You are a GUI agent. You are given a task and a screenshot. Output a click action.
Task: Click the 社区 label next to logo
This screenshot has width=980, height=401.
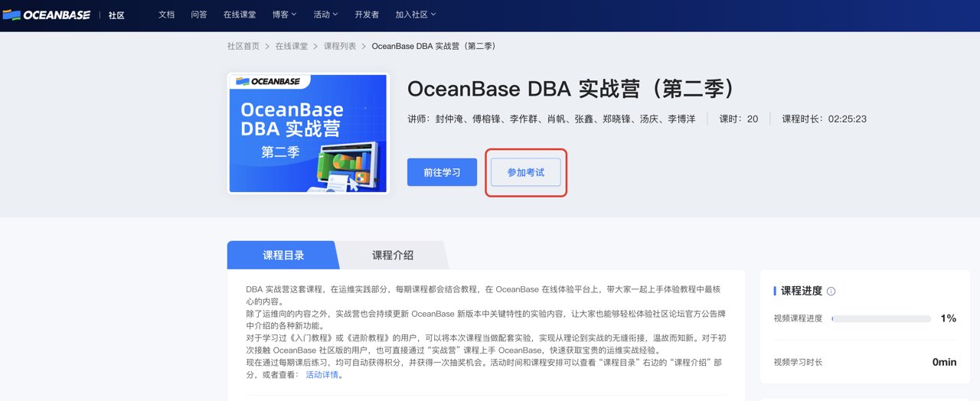[x=116, y=15]
